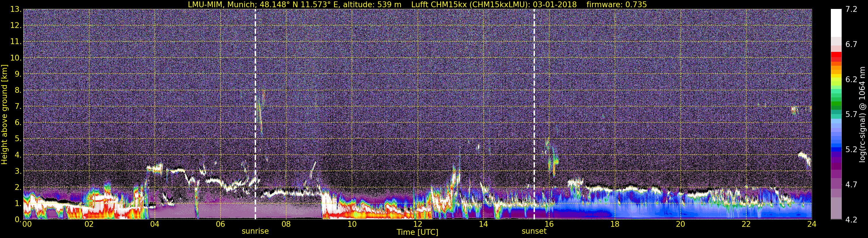Click the height axis tick label 9

18,74
